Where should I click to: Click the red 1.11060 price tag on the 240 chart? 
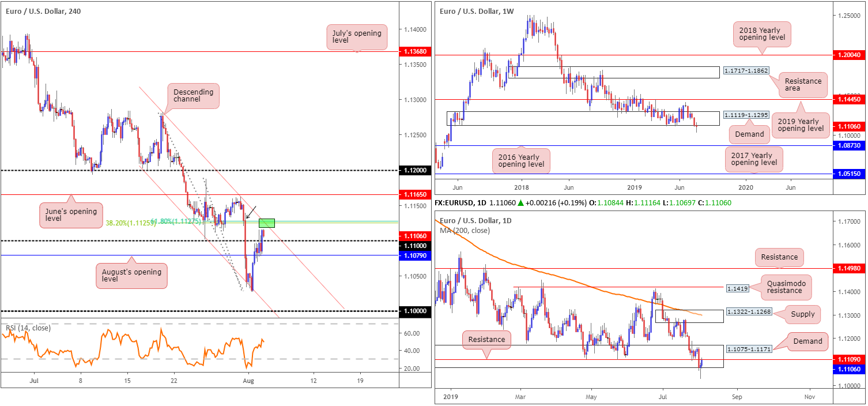click(x=415, y=236)
